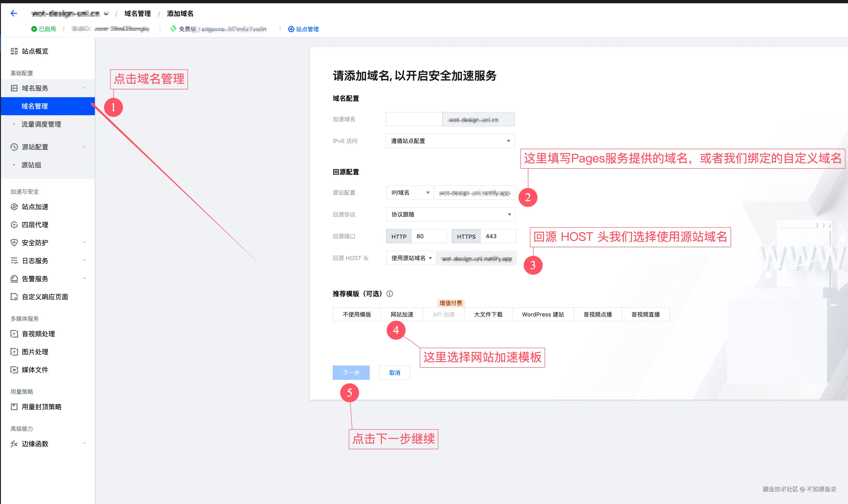Open 流量调度管理 in the sidebar

pos(41,124)
